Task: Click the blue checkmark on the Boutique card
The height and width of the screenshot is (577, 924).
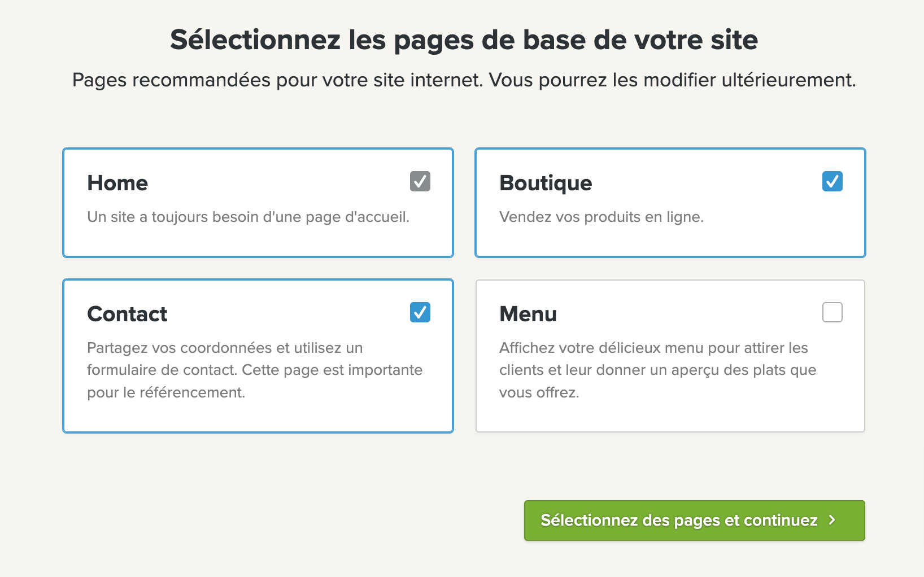Action: 831,181
